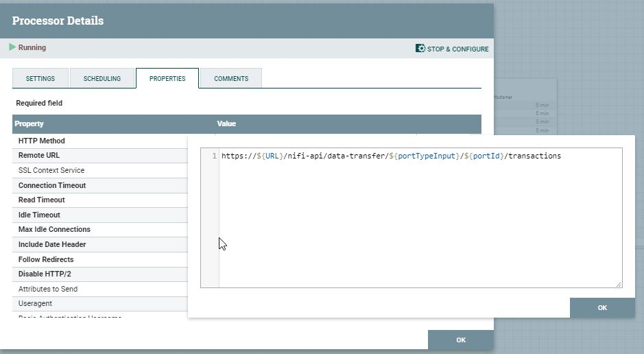Click the ${portId} expression token
Viewport: 644px width, 354px height.
484,156
